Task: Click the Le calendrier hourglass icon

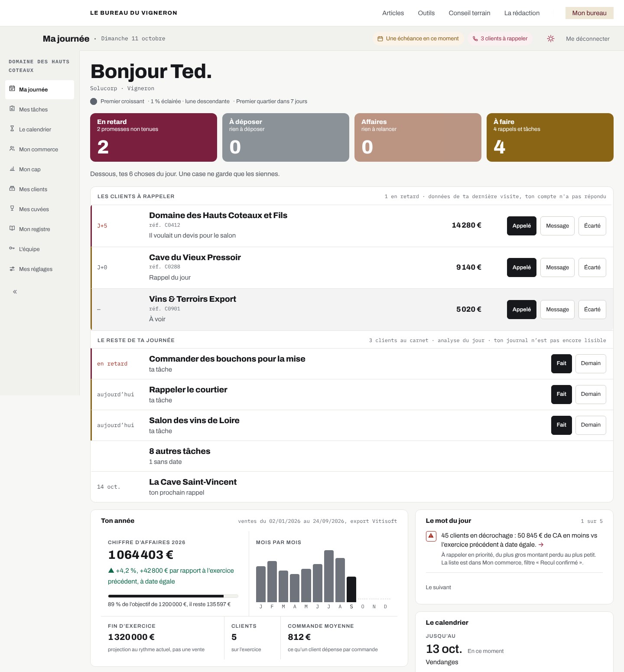Action: coord(12,128)
